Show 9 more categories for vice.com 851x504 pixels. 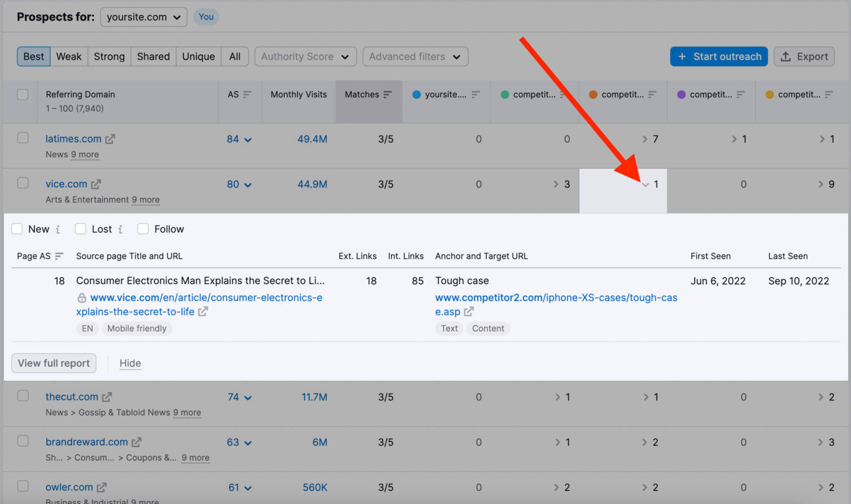pos(146,200)
